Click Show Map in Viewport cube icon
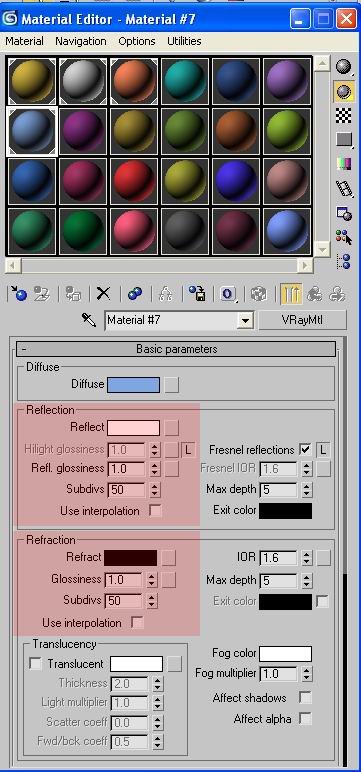 coord(259,294)
